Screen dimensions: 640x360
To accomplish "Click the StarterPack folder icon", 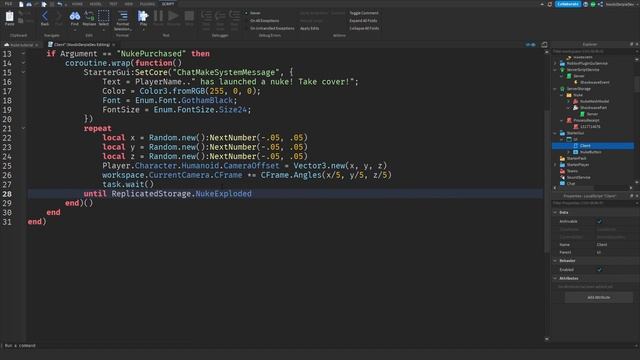I will coord(562,158).
